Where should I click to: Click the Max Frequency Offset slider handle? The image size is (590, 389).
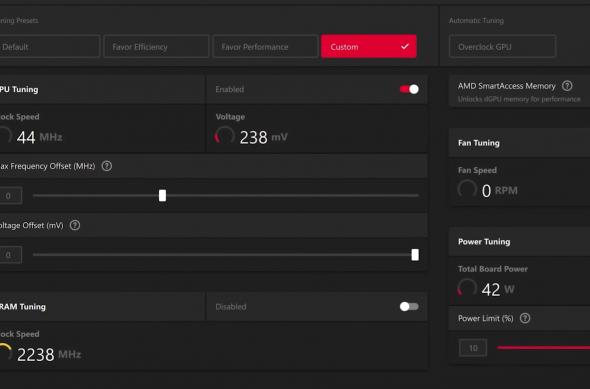click(162, 196)
